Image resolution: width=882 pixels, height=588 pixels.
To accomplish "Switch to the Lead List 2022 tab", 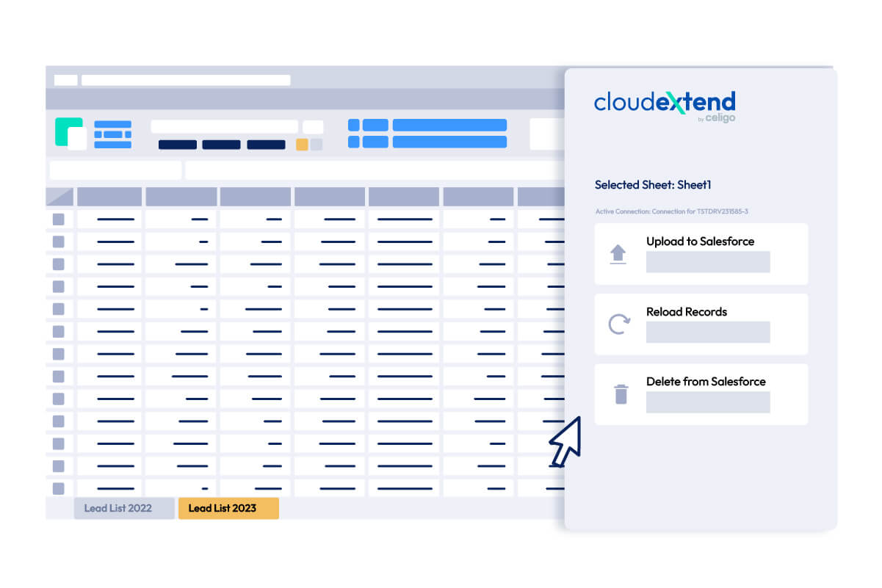I will tap(124, 508).
